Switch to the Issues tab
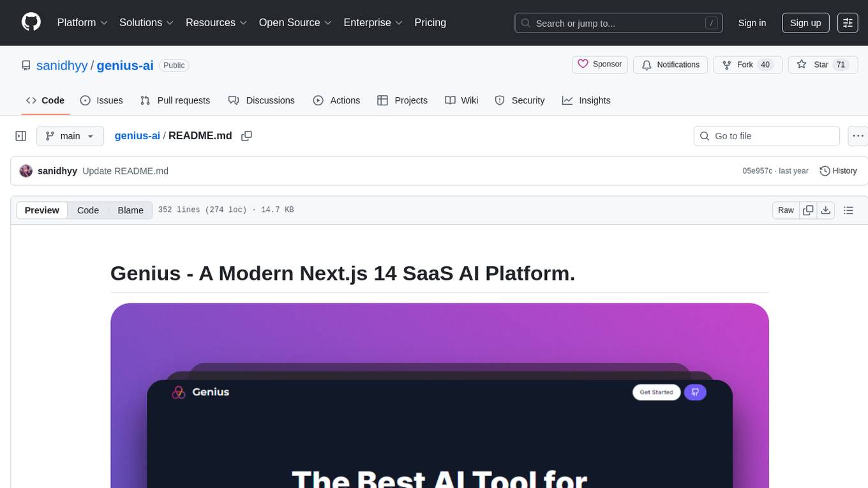Screen dimensions: 868x488 tap(101, 100)
